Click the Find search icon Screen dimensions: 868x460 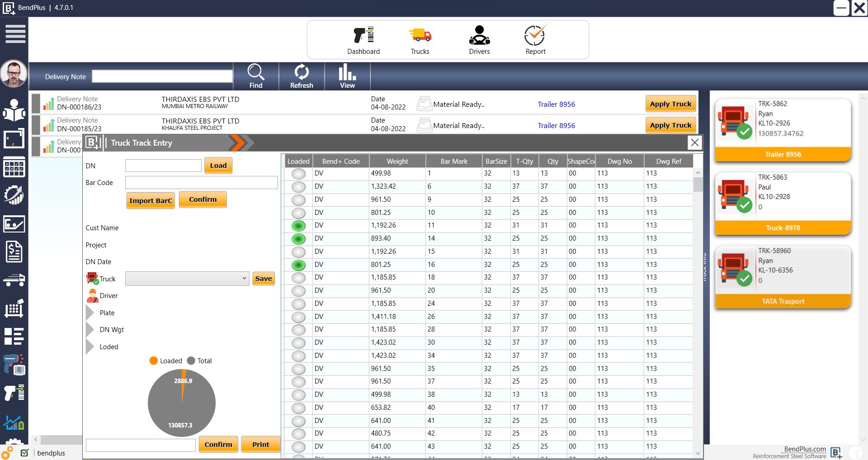point(256,76)
